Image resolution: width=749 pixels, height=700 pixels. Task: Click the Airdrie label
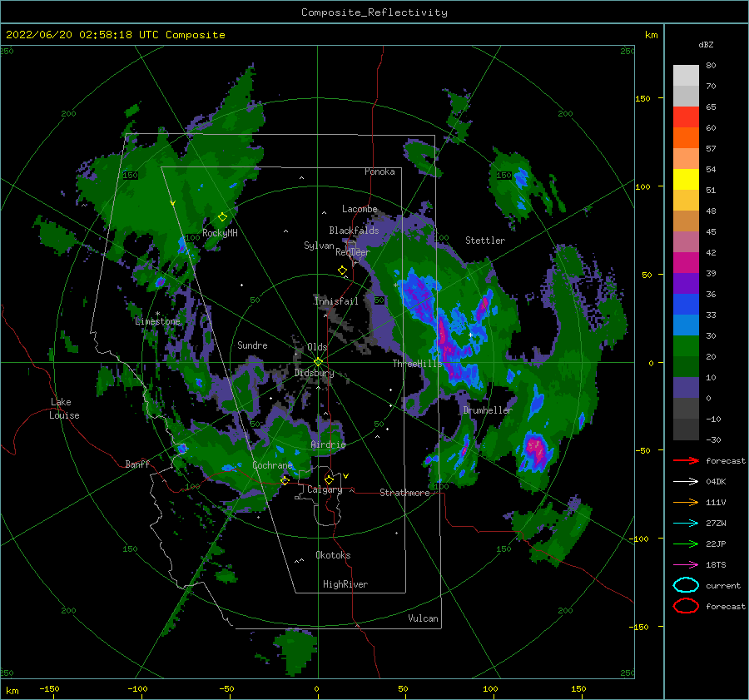(x=328, y=444)
